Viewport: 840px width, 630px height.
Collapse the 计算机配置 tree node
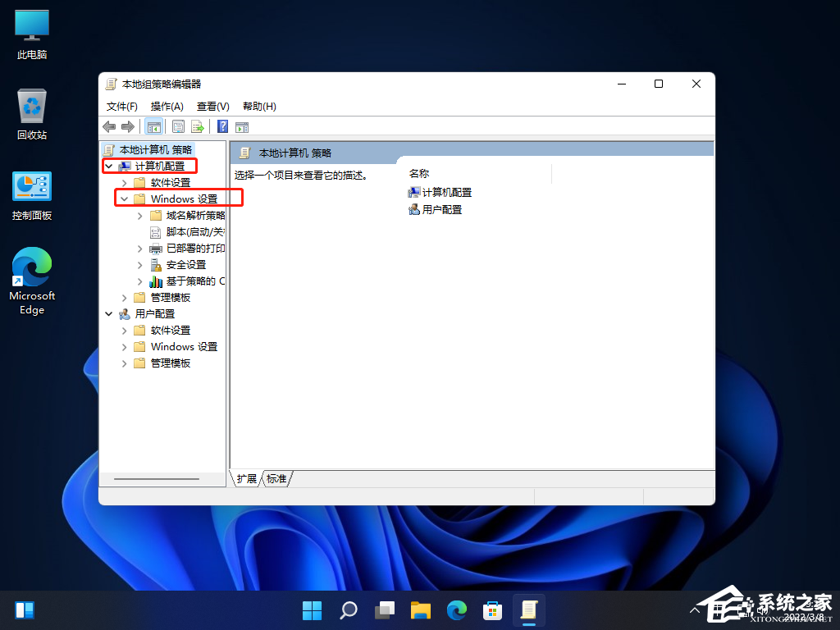point(108,167)
